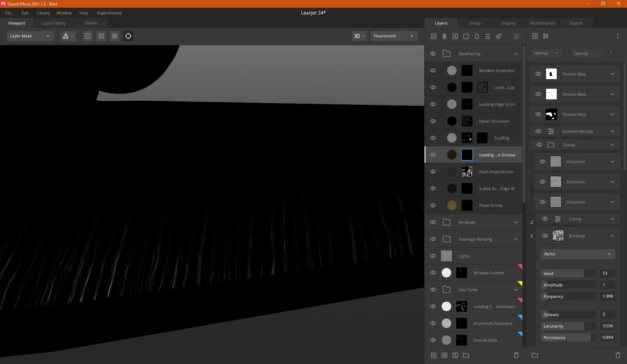627x364 pixels.
Task: Open the Flourescent lighting dropdown
Action: click(394, 36)
